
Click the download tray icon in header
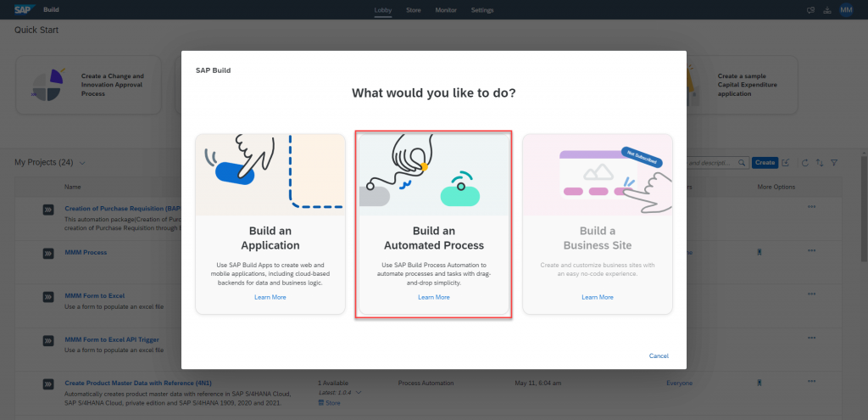pos(827,10)
